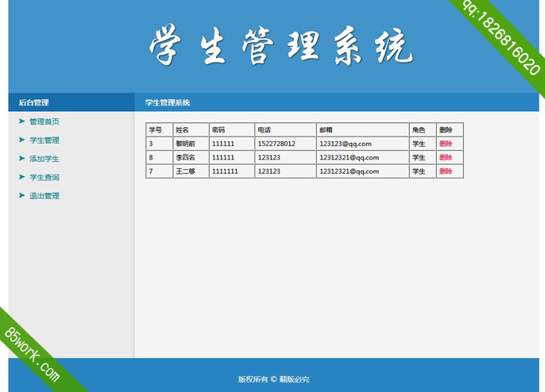Open the 添加学生 page
Image resolution: width=545 pixels, height=392 pixels.
coord(44,159)
